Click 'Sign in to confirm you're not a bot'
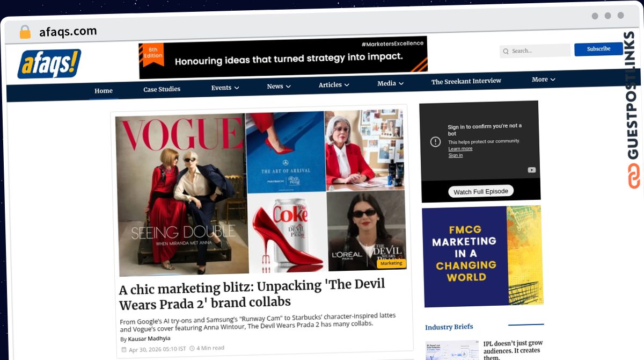The width and height of the screenshot is (644, 360). 485,129
